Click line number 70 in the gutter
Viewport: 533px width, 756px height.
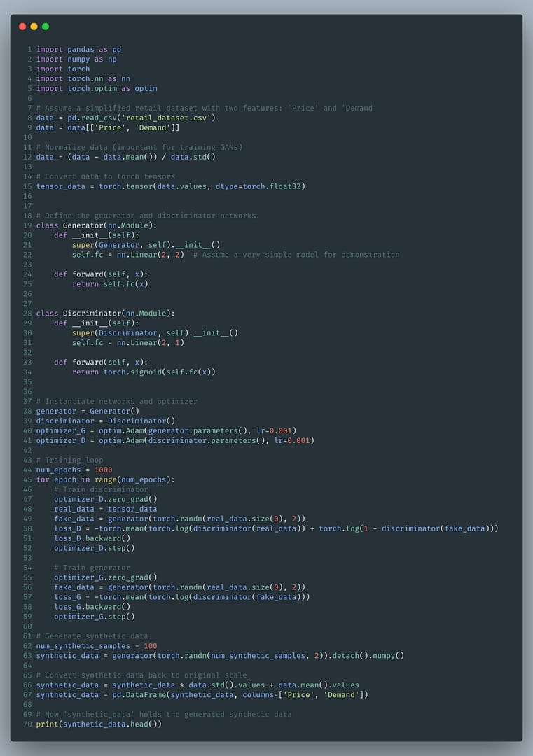click(x=27, y=724)
